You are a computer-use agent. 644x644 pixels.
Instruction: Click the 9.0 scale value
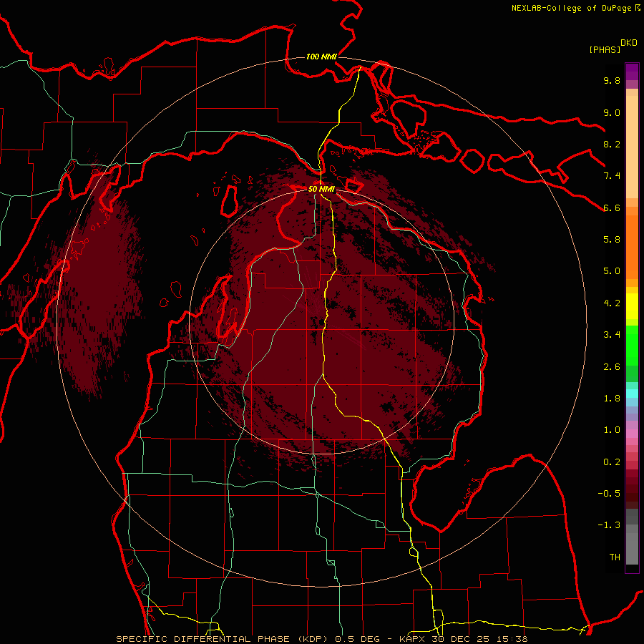612,112
